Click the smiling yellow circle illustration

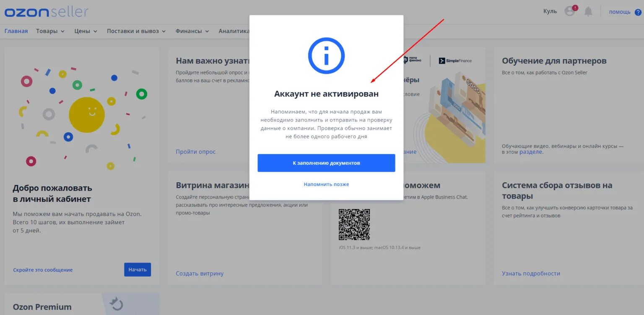tap(87, 115)
